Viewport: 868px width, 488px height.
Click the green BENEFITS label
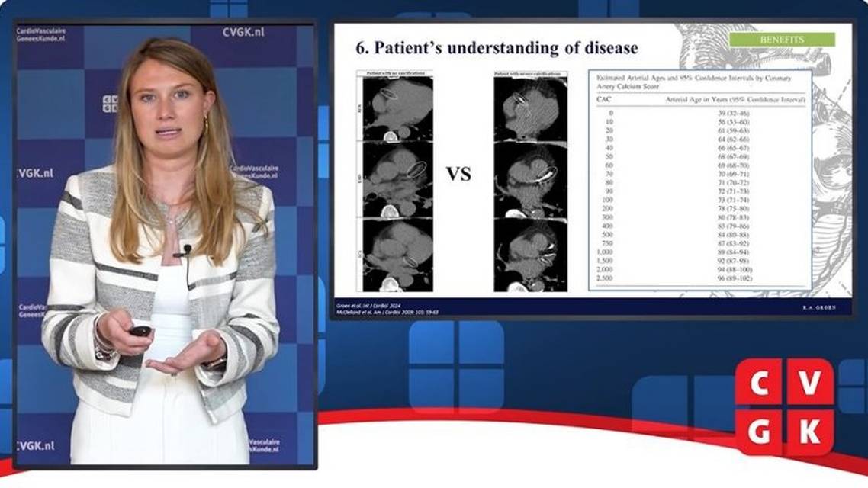pos(782,40)
